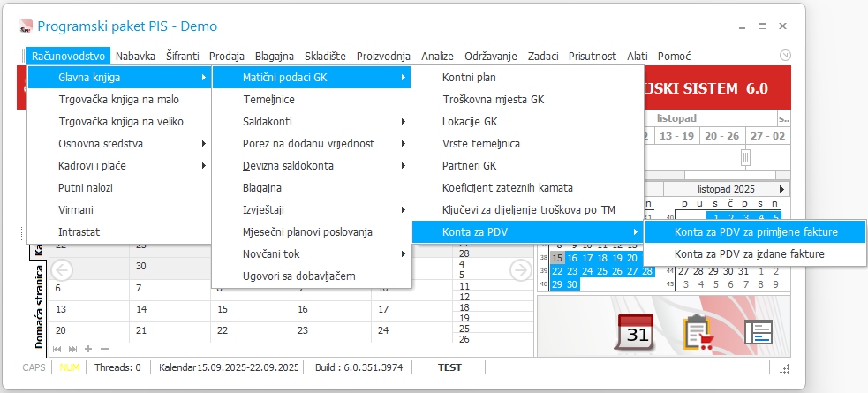This screenshot has height=393, width=868.
Task: Choose Lokacije GK
Action: point(527,122)
